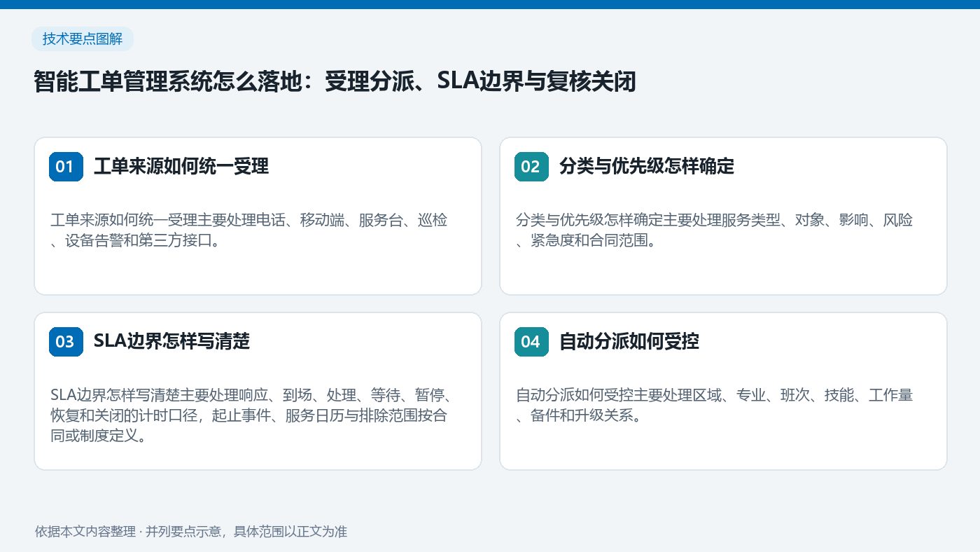Viewport: 980px width, 552px height.
Task: Click the 02 number badge
Action: 531,167
